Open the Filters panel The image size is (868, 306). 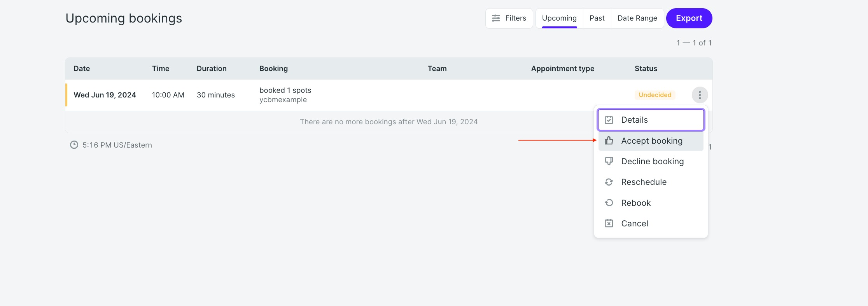click(x=509, y=18)
